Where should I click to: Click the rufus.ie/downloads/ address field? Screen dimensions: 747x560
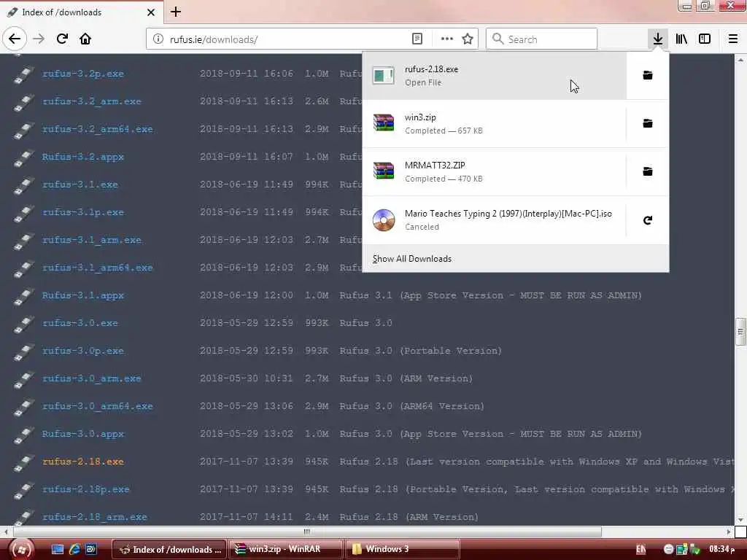pyautogui.click(x=286, y=39)
